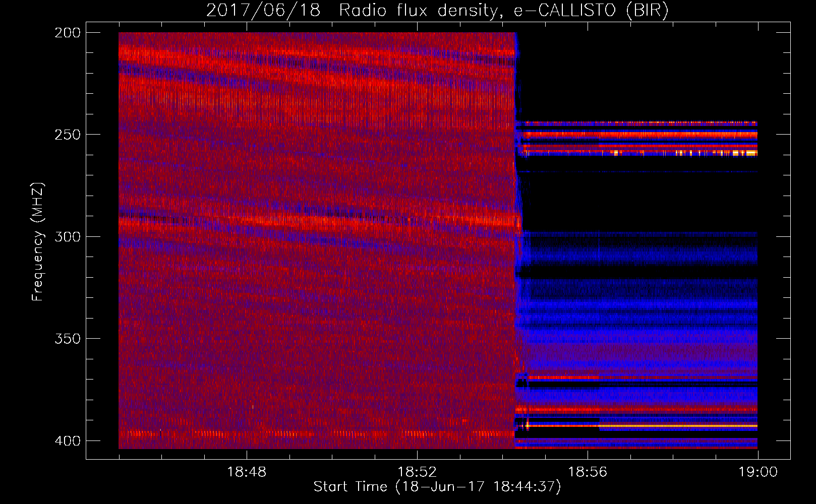Click the 'Start Time (18-Jun-17 18:44:37)' label
This screenshot has height=504, width=816.
coord(437,487)
